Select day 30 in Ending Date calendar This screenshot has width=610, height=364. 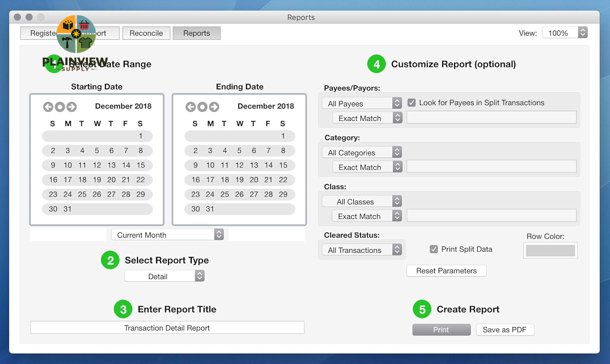[196, 209]
